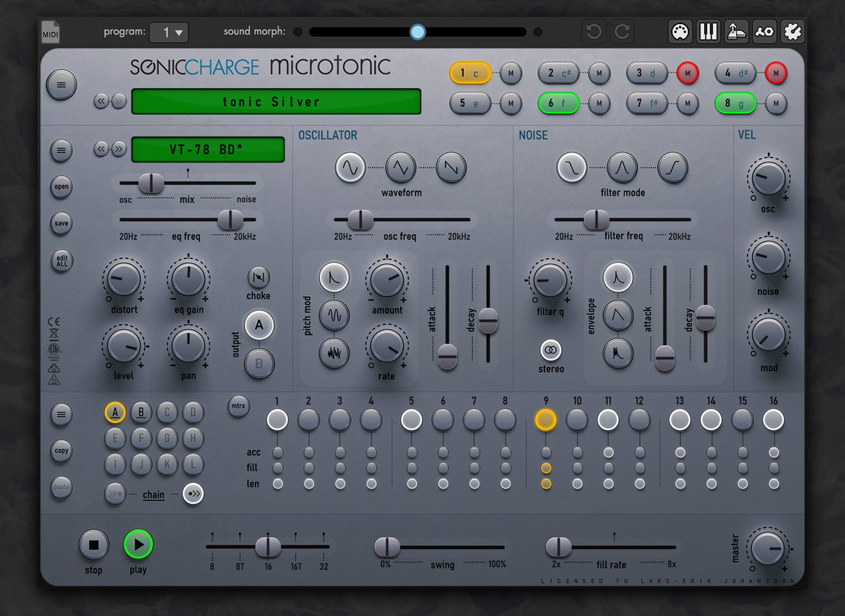Select clap noise envelope shape

618,353
